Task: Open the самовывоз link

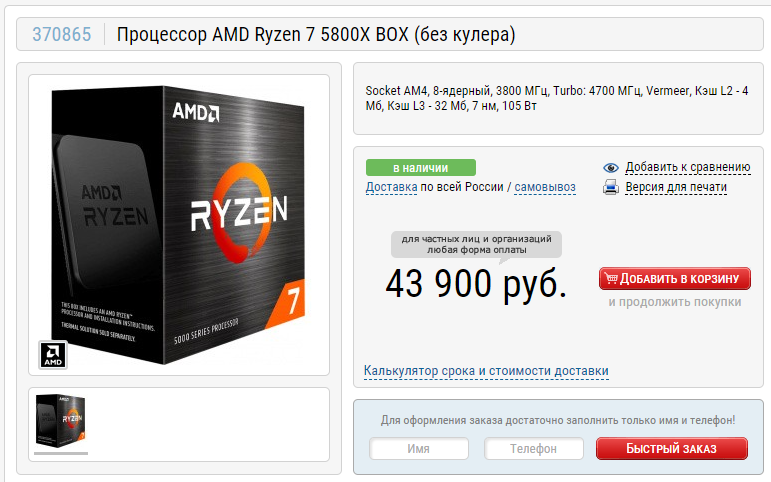Action: [x=545, y=187]
